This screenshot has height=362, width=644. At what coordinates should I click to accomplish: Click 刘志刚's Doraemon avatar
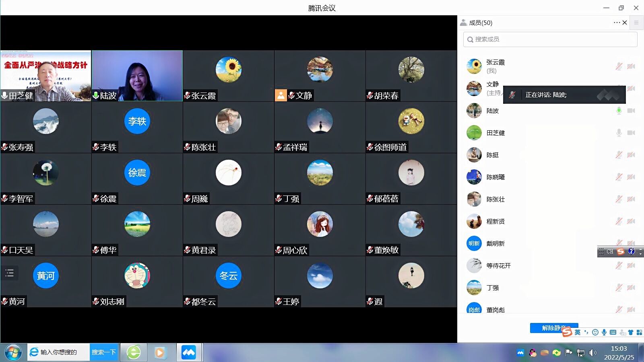[x=137, y=276]
